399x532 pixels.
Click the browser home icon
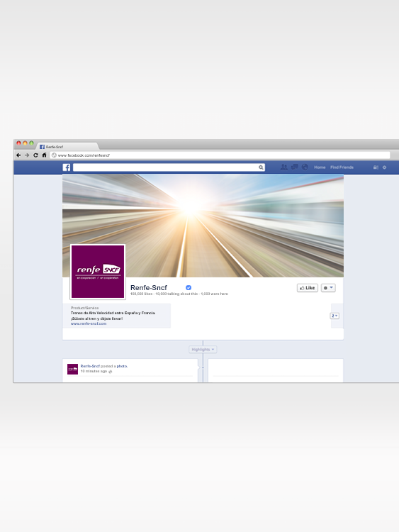point(44,155)
